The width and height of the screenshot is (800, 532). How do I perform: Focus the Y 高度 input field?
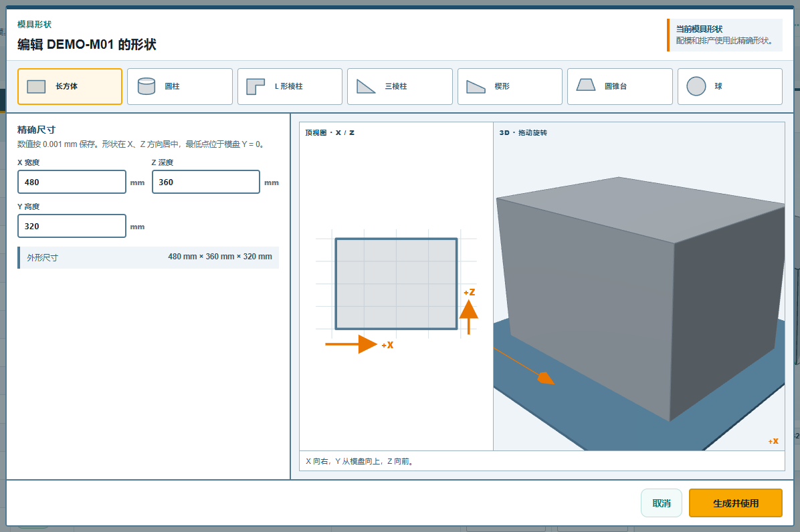click(72, 227)
